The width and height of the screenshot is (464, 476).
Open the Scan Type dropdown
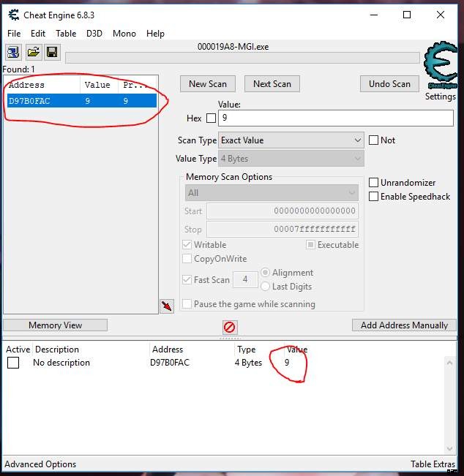click(291, 140)
